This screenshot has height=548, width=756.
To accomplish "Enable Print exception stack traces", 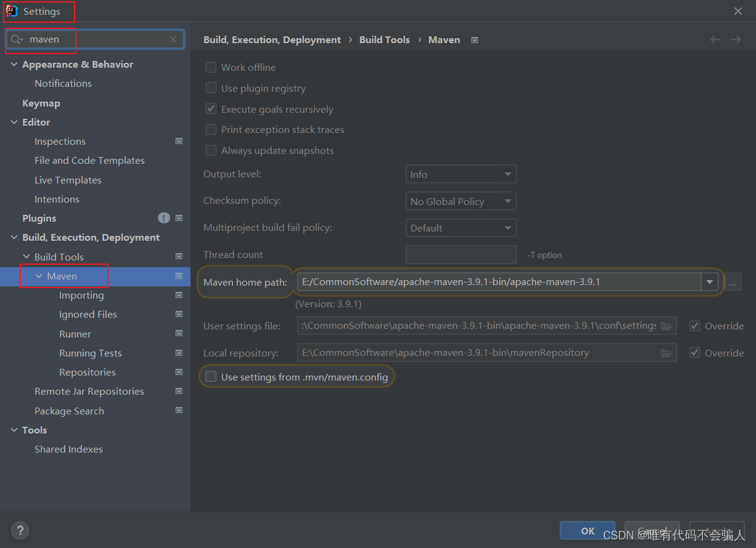I will click(211, 129).
